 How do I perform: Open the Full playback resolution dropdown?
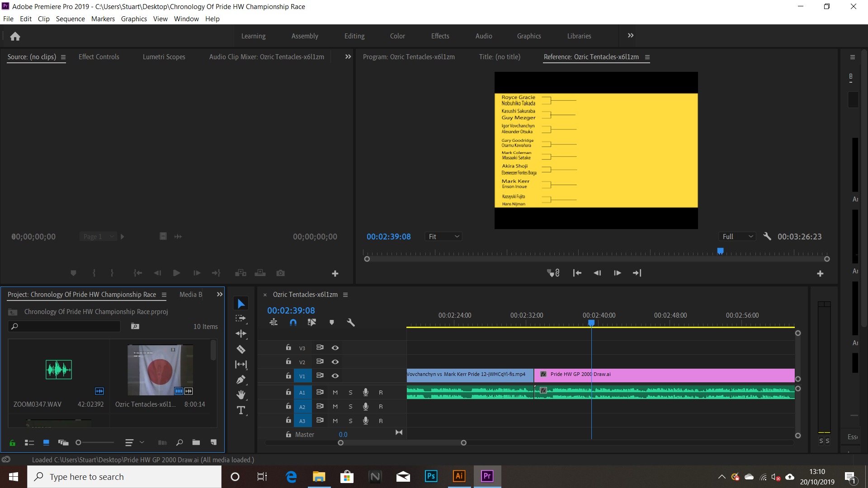[737, 236]
